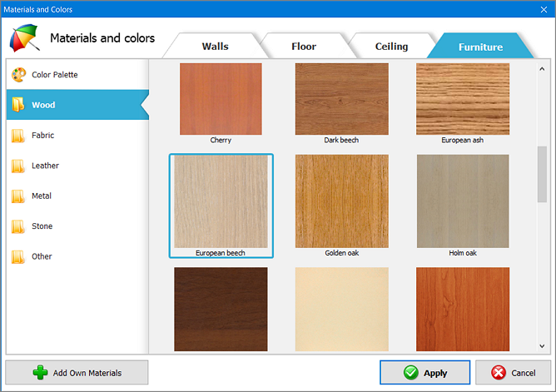
Task: Click the Dark beech label text
Action: (x=341, y=140)
